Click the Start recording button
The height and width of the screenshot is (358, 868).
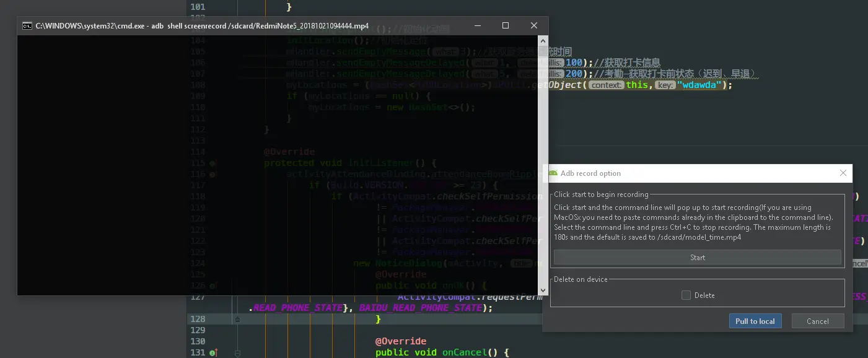697,257
